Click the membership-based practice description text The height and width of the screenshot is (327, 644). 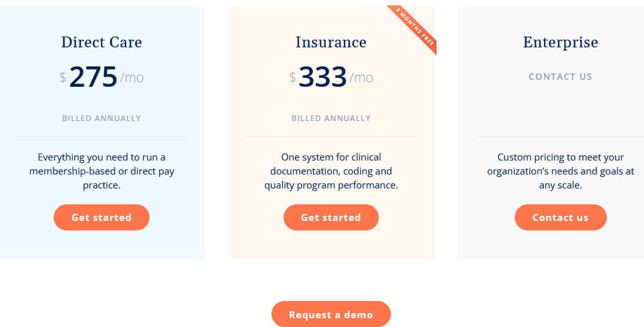[x=102, y=171]
